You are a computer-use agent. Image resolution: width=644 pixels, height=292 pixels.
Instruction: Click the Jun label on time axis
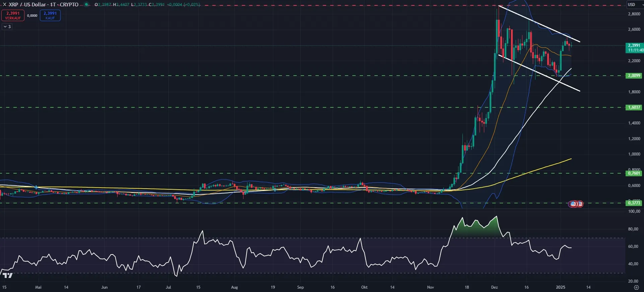(x=104, y=287)
